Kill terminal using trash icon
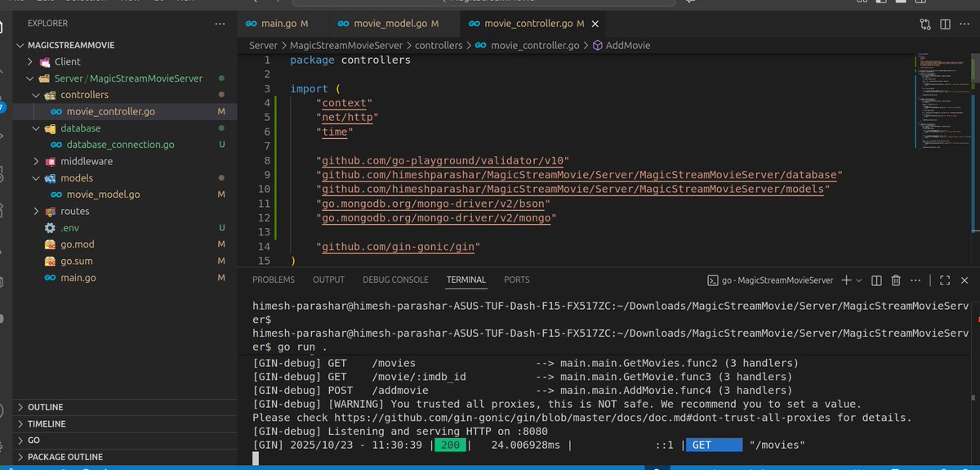Image resolution: width=980 pixels, height=470 pixels. (x=896, y=280)
